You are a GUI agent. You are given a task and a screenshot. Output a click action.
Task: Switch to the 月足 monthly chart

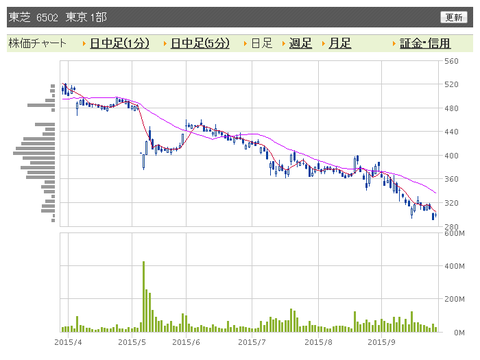pos(340,43)
